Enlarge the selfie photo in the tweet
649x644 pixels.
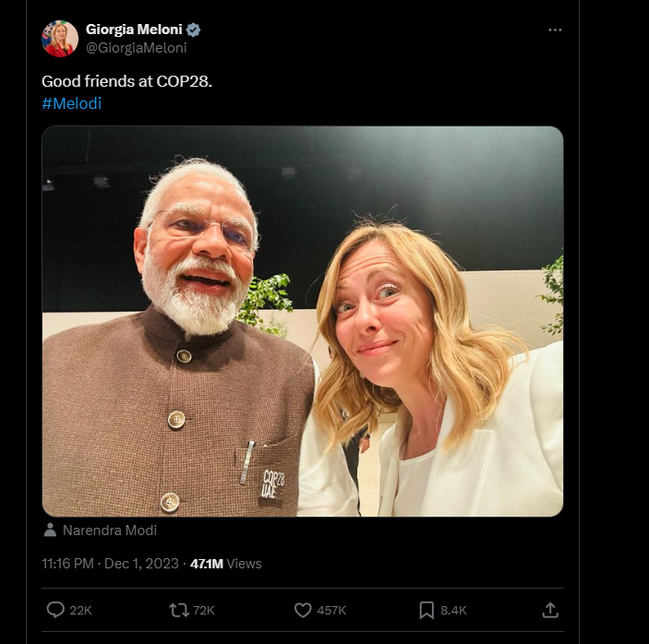tap(303, 321)
